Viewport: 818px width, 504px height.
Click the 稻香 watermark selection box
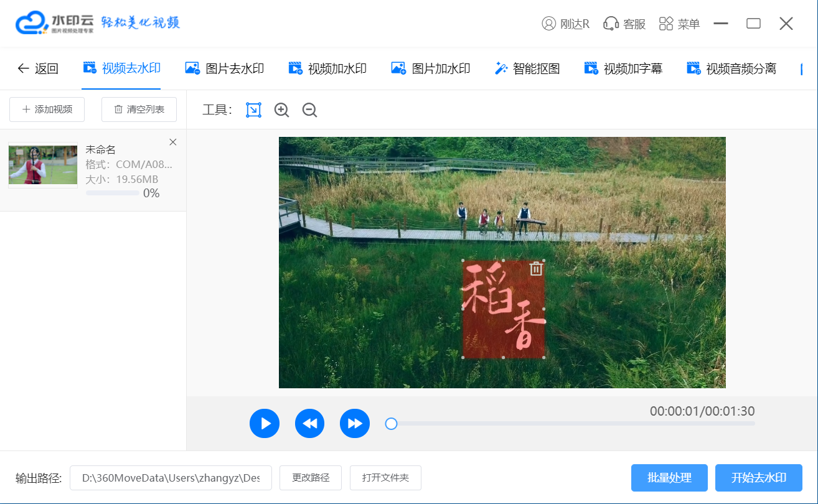(x=504, y=309)
